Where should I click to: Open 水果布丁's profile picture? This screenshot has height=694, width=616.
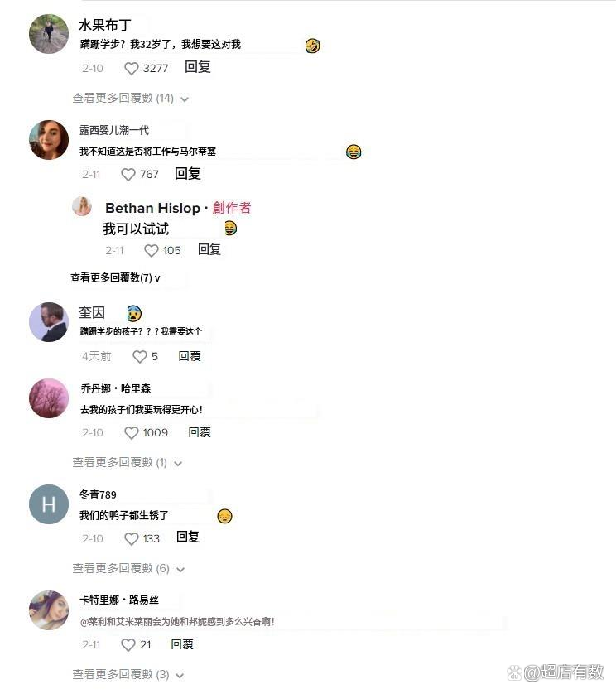coord(49,34)
